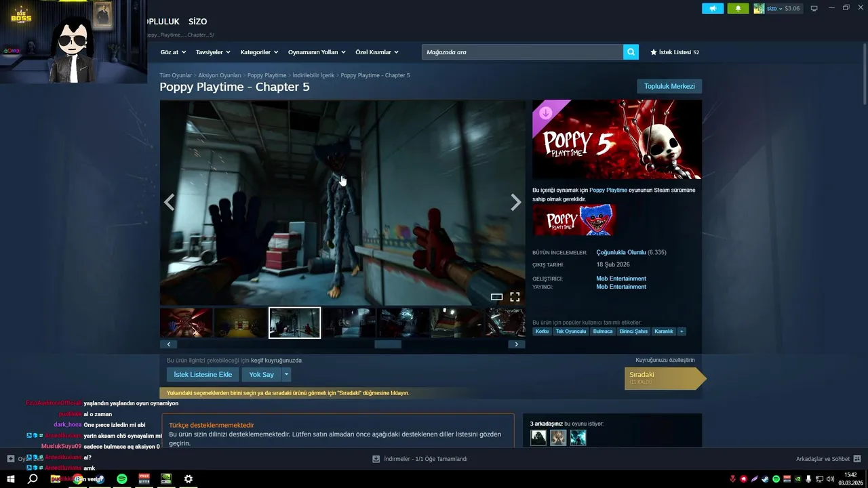
Task: Open second friend avatar wanting this game
Action: [558, 438]
